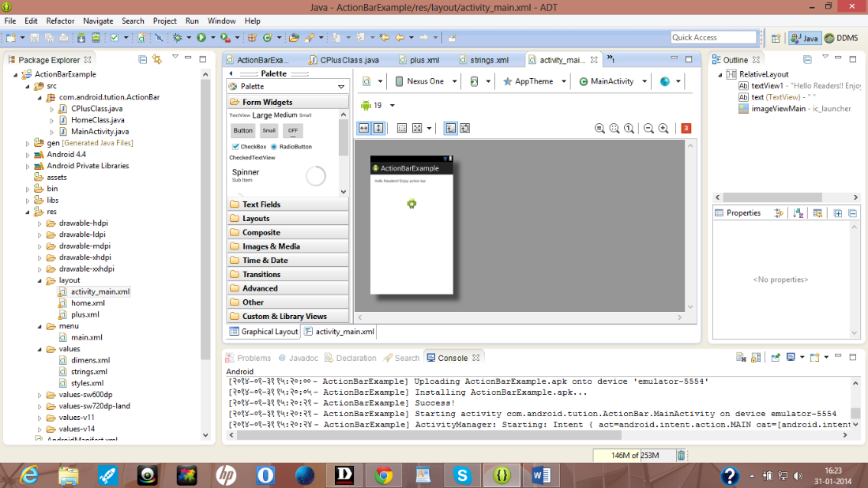Image resolution: width=868 pixels, height=488 pixels.
Task: Click the Open Type folder icon
Action: click(x=294, y=38)
